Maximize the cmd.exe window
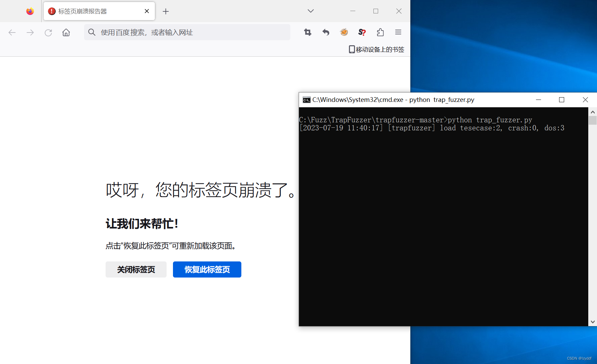 point(562,100)
